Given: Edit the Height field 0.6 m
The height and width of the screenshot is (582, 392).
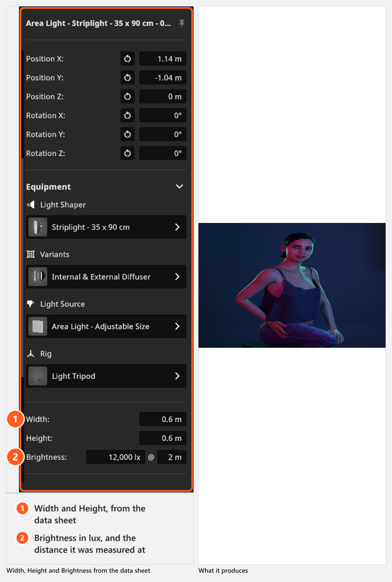Looking at the screenshot, I should click(x=163, y=438).
